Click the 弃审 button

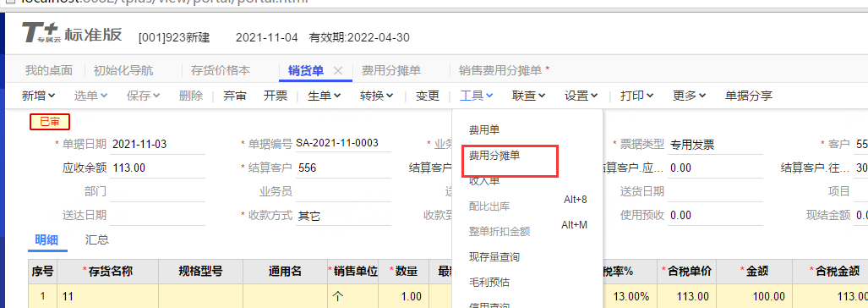click(235, 96)
